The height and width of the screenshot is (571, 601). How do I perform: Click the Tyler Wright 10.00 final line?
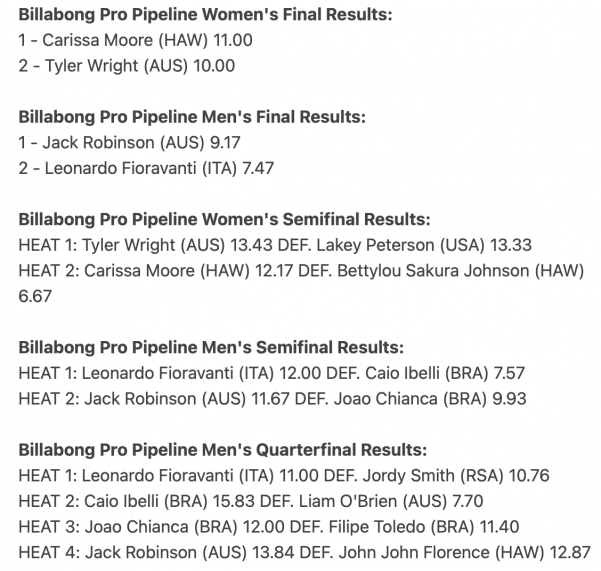point(126,66)
